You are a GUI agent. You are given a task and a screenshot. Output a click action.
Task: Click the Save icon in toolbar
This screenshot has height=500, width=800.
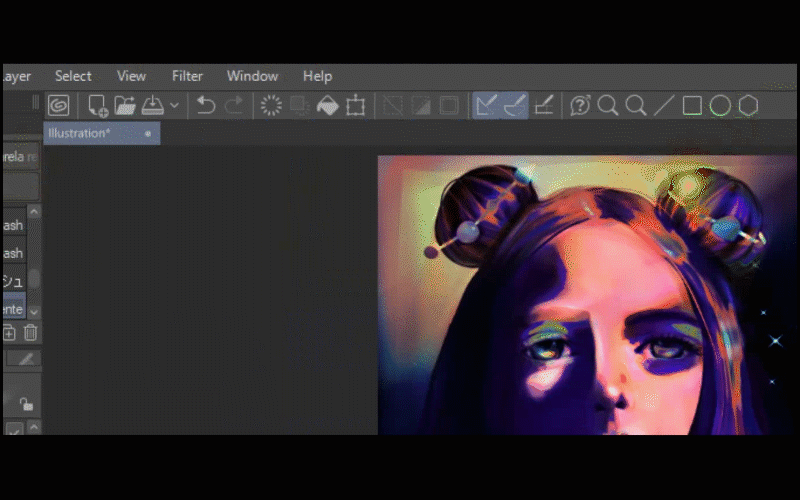tap(152, 105)
